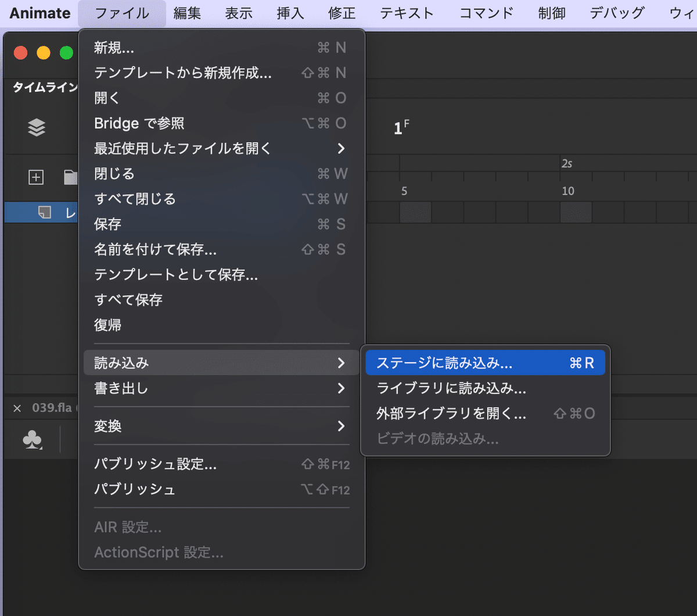This screenshot has height=616, width=697.
Task: Select Bridge で参照
Action: pyautogui.click(x=221, y=123)
